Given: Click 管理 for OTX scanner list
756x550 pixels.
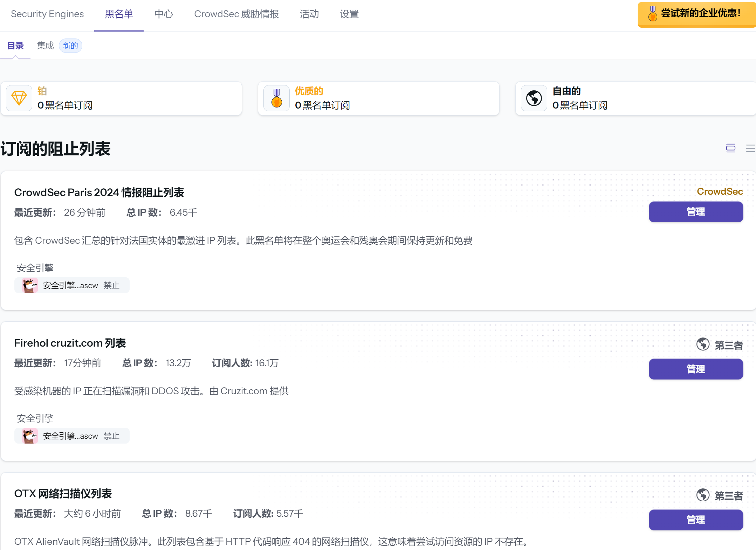Looking at the screenshot, I should click(x=695, y=520).
